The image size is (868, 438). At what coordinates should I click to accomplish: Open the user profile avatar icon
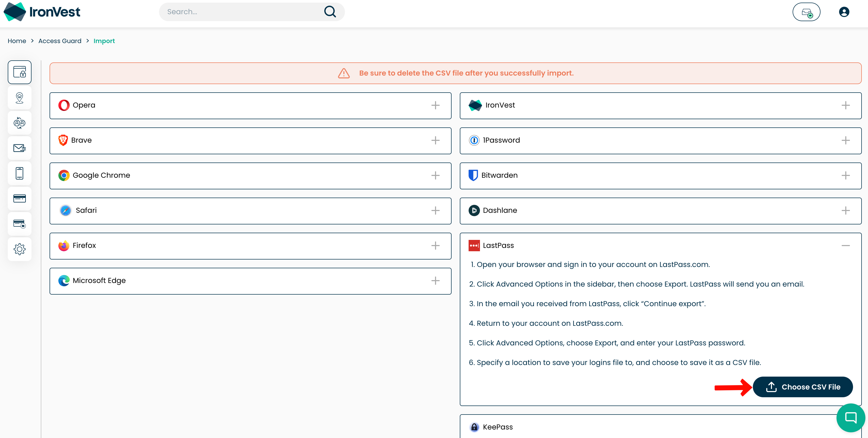pyautogui.click(x=844, y=12)
